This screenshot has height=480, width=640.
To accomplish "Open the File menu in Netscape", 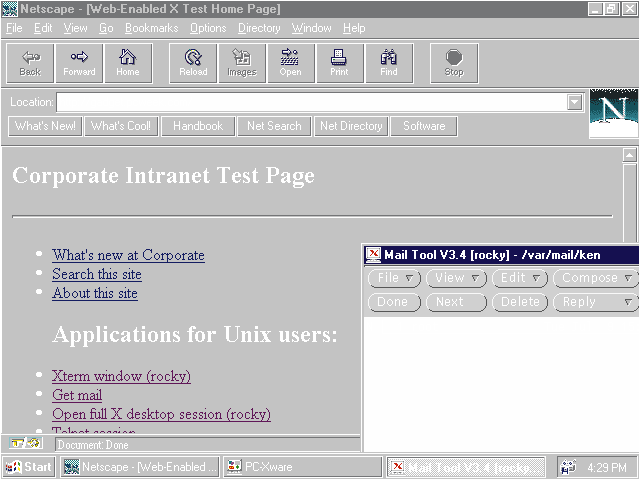I will click(14, 28).
